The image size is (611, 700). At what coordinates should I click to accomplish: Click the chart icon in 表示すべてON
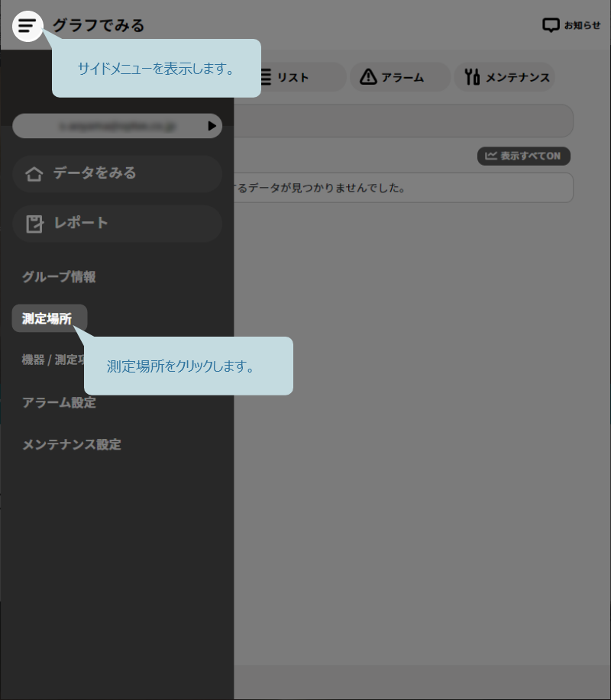tap(491, 156)
